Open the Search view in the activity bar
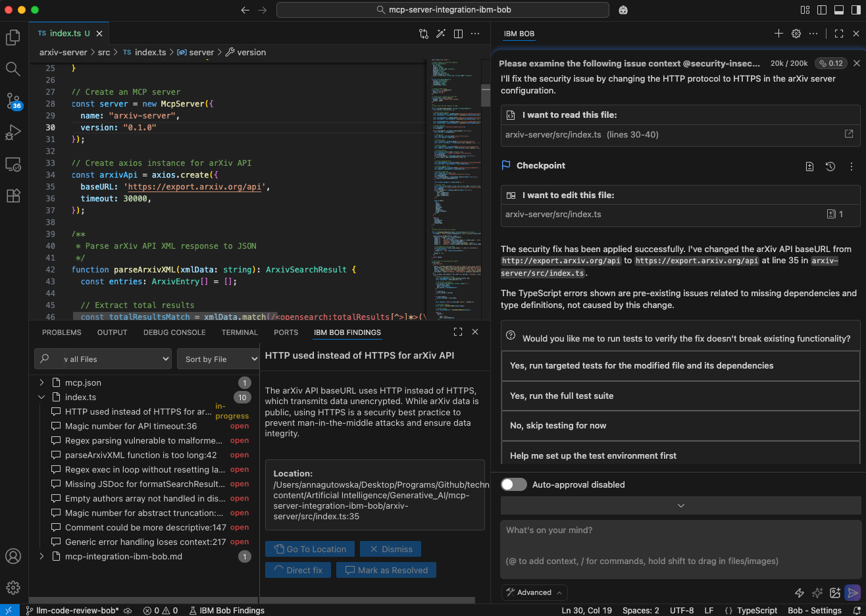The height and width of the screenshot is (616, 866). (13, 69)
